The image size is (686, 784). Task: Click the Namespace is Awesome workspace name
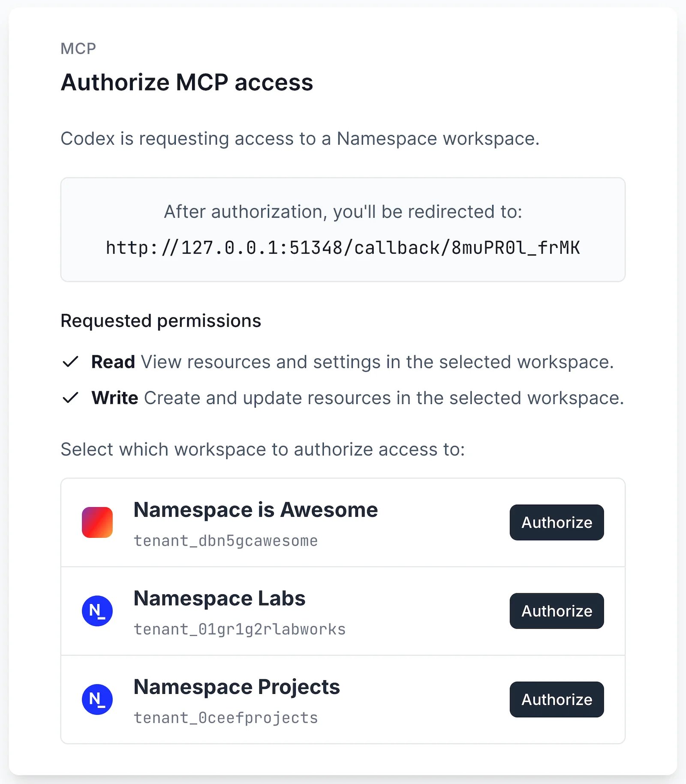click(256, 510)
